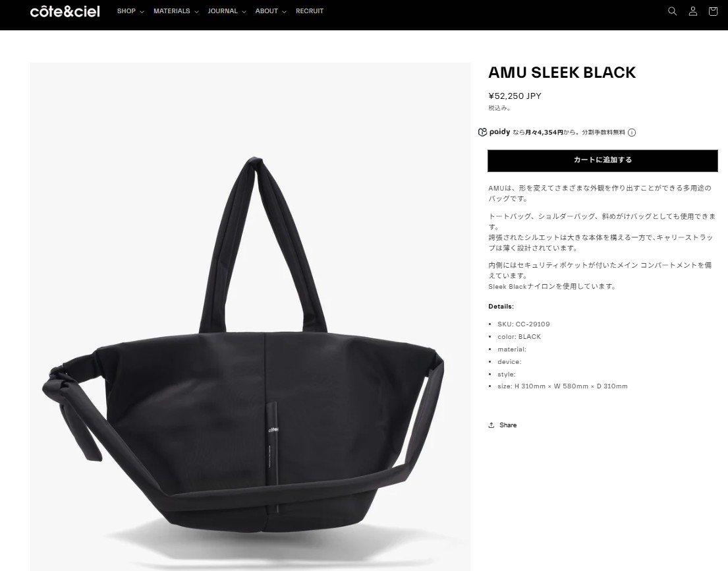Click the ¥52,250 JPY price
This screenshot has width=728, height=571.
click(x=515, y=96)
